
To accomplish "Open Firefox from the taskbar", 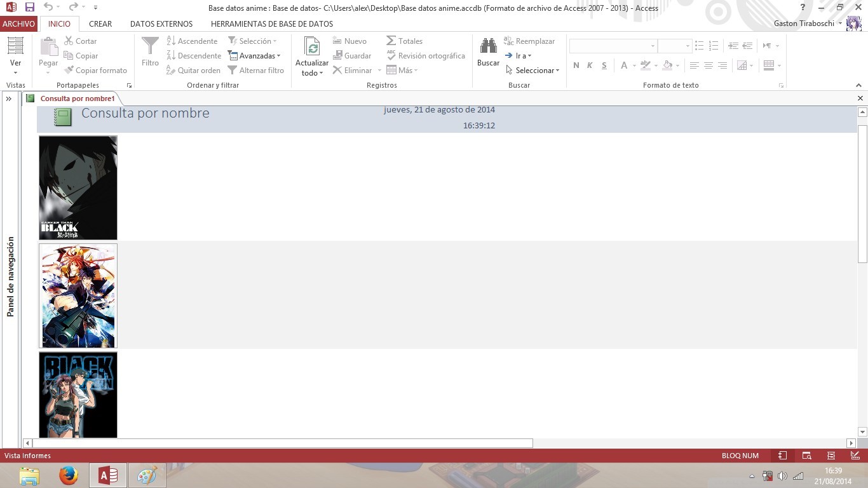I will click(x=68, y=475).
